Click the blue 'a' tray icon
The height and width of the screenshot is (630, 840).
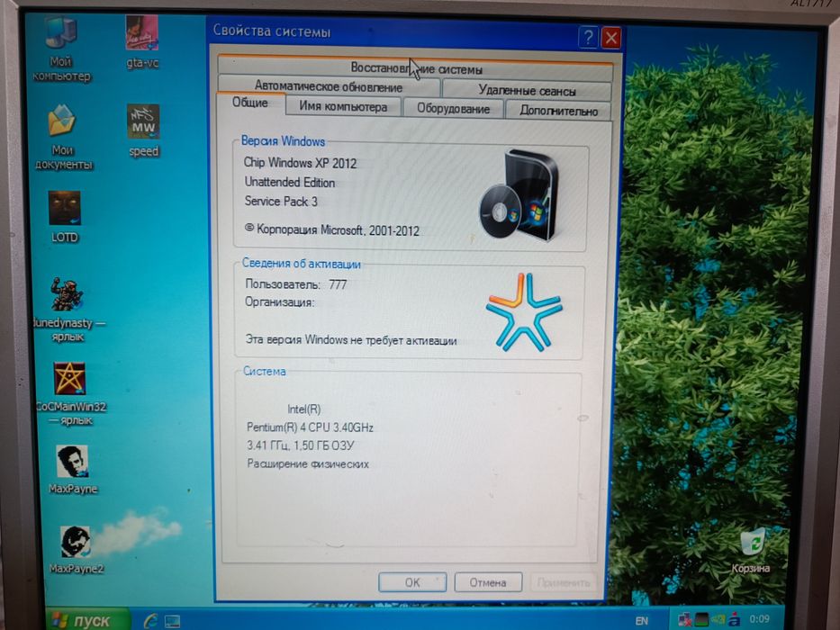pyautogui.click(x=734, y=620)
